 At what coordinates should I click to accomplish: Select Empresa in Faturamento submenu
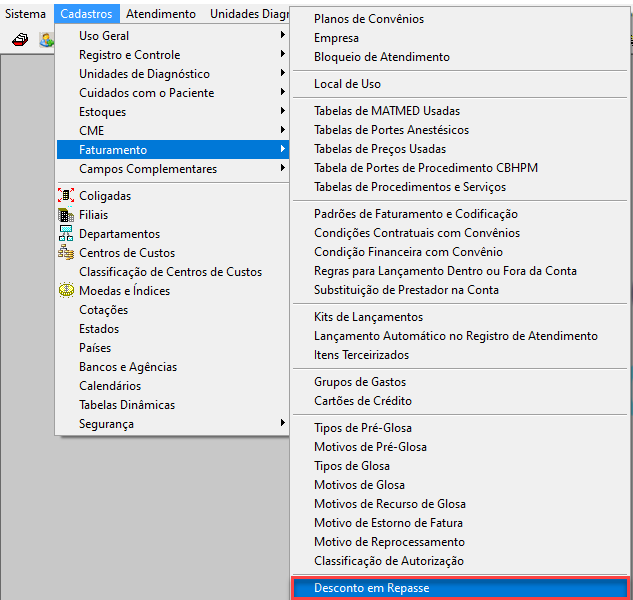(x=460, y=38)
